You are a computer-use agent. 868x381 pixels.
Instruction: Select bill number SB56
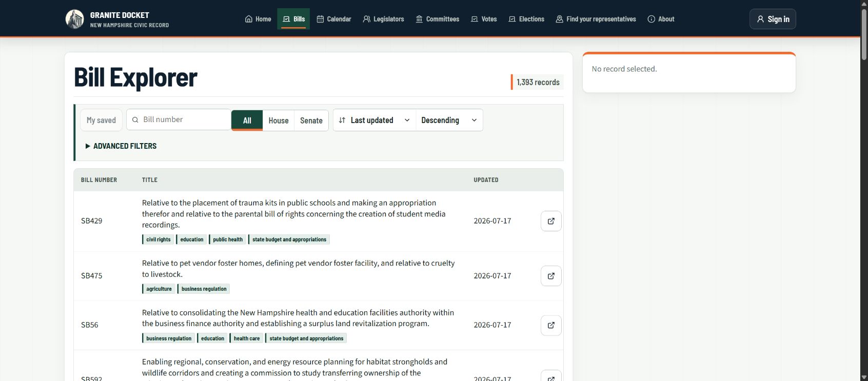(90, 325)
